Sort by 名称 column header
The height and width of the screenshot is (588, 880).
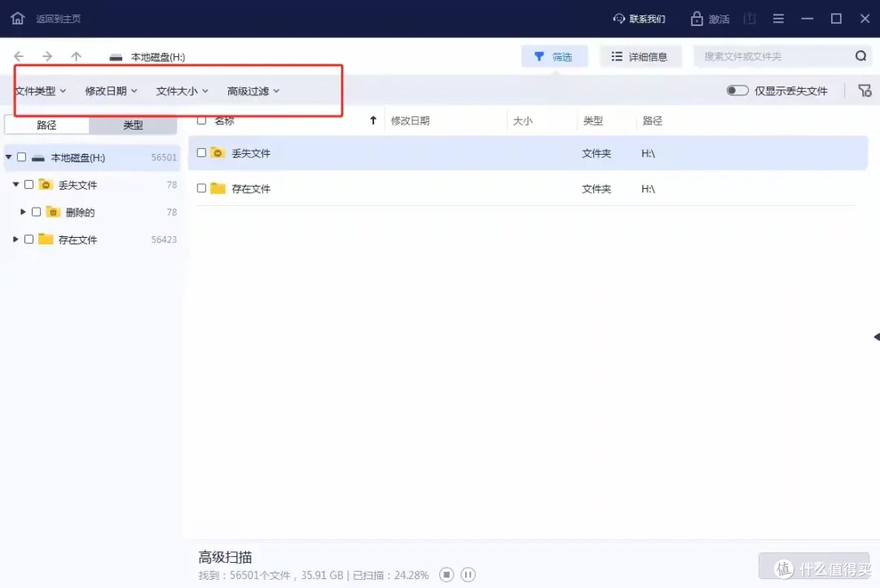coord(224,120)
